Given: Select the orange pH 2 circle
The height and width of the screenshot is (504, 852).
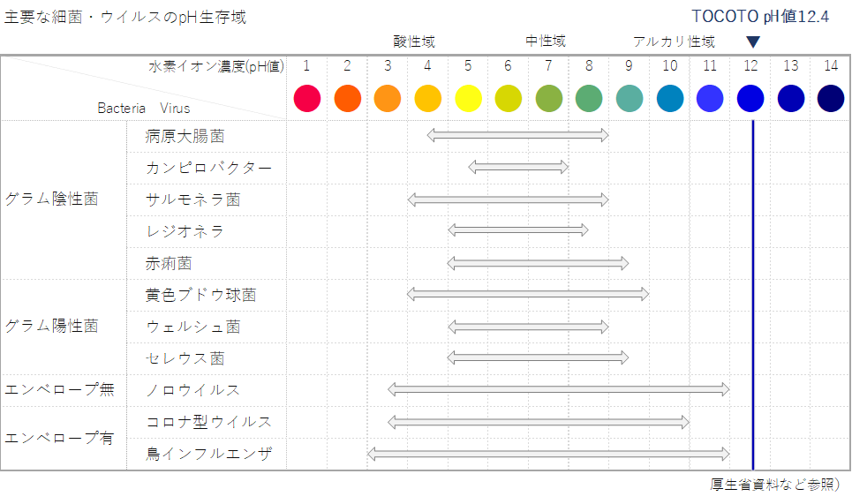Looking at the screenshot, I should (x=347, y=98).
